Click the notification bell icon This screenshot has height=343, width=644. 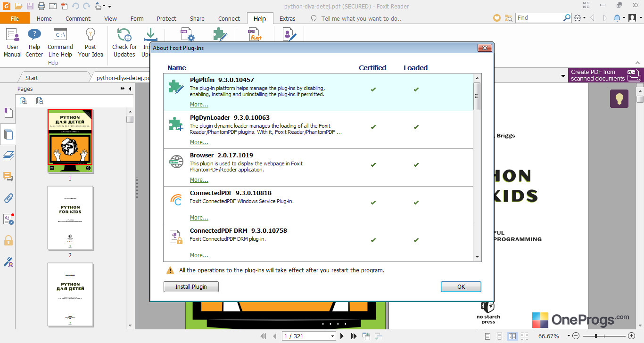pos(617,18)
